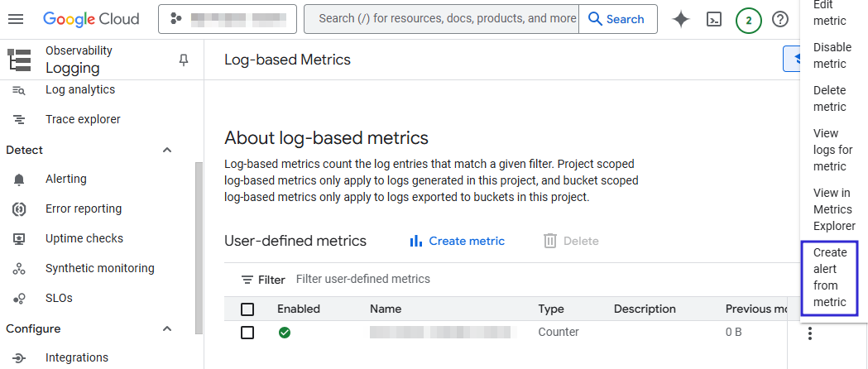Click the Trace explorer sidebar icon
The height and width of the screenshot is (369, 868).
(x=19, y=119)
